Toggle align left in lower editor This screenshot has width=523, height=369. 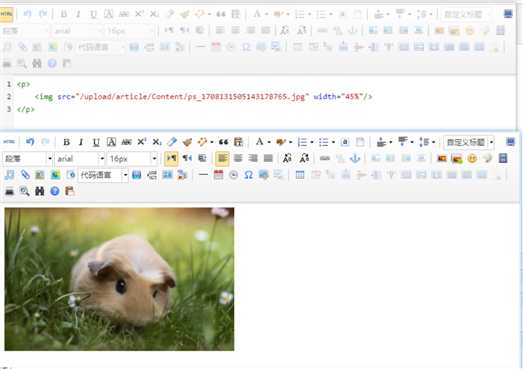point(222,158)
